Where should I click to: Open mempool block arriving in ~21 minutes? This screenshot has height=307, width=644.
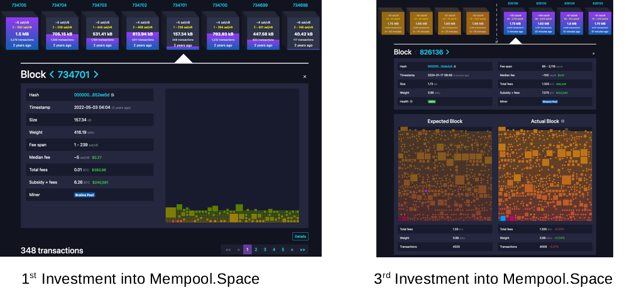(449, 23)
